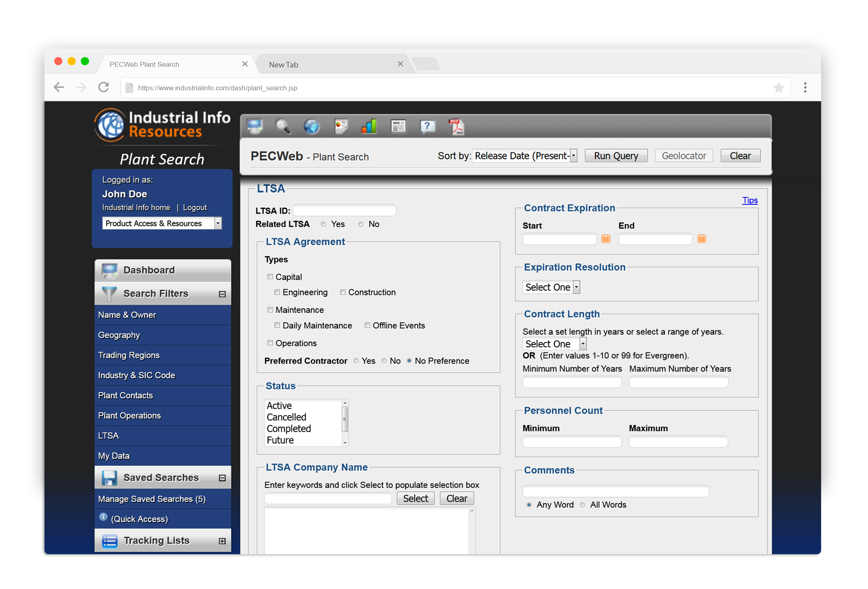Click browser forward arrow
The width and height of the screenshot is (868, 589).
pos(81,87)
